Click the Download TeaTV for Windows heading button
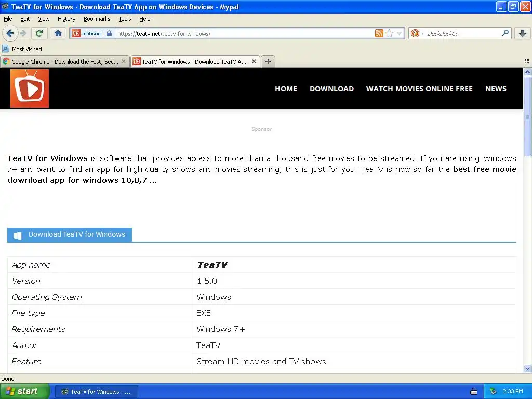This screenshot has height=399, width=532. point(70,234)
